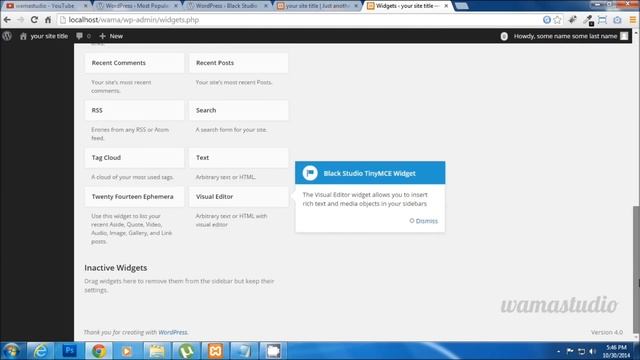Open the Chrome menu hamburger icon
This screenshot has height=360, width=640.
pos(633,20)
